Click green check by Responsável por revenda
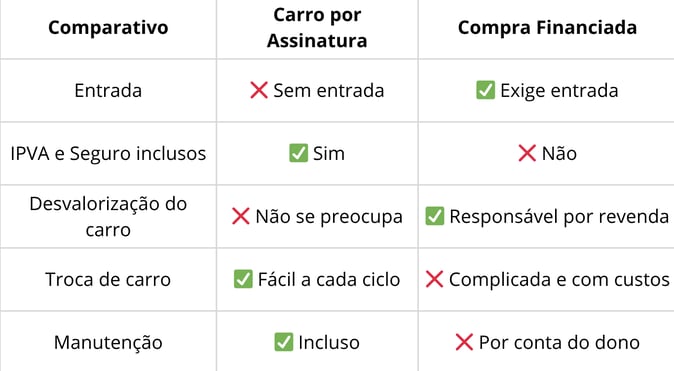 (435, 216)
